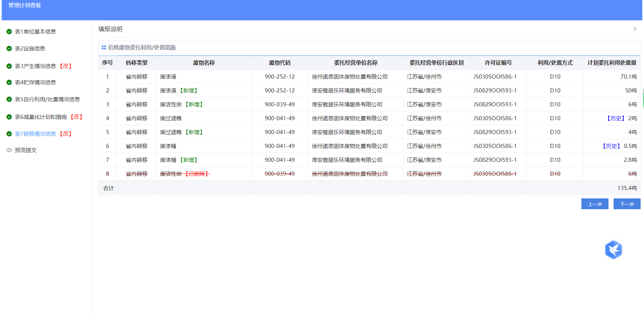The width and height of the screenshot is (644, 327).
Task: Click 【改】 marker beside 表6减量化计划和措施
Action: pyautogui.click(x=76, y=117)
